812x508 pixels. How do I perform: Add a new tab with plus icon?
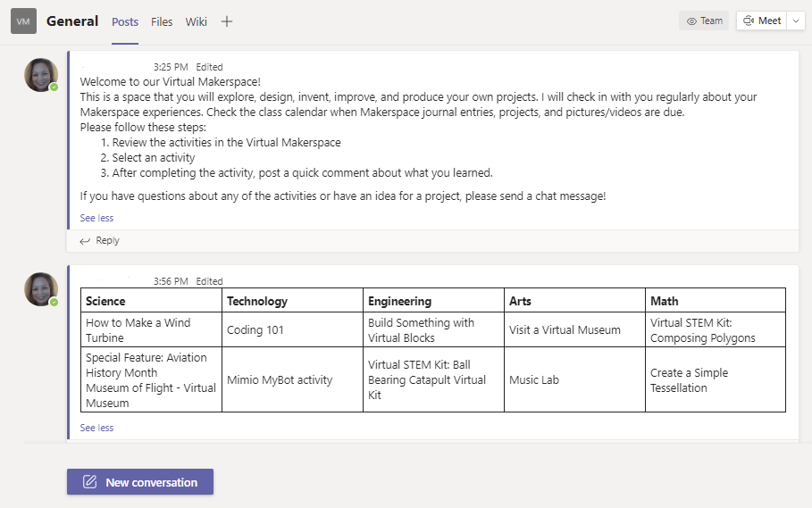226,21
